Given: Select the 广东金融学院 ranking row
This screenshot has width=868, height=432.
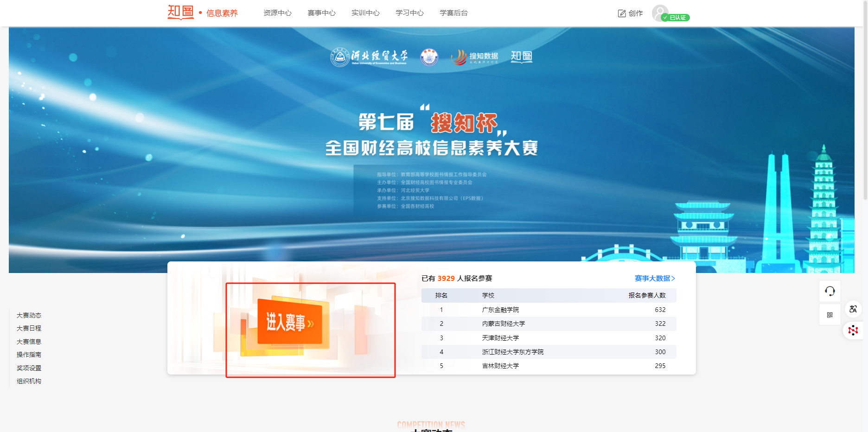Looking at the screenshot, I should pyautogui.click(x=549, y=310).
